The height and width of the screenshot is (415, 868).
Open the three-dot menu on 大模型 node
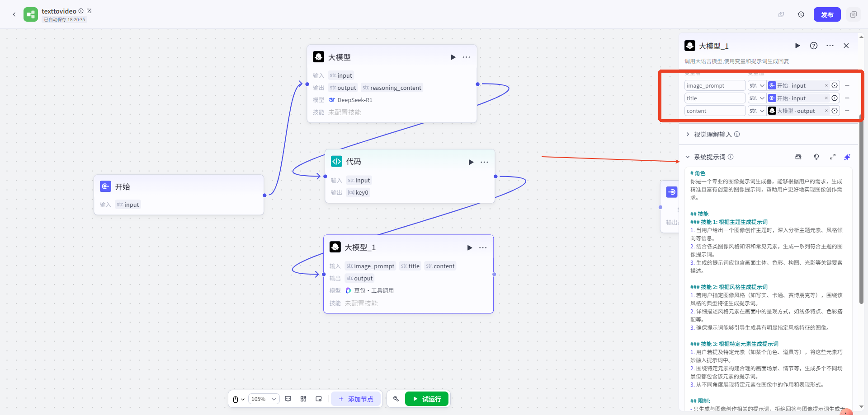click(466, 57)
